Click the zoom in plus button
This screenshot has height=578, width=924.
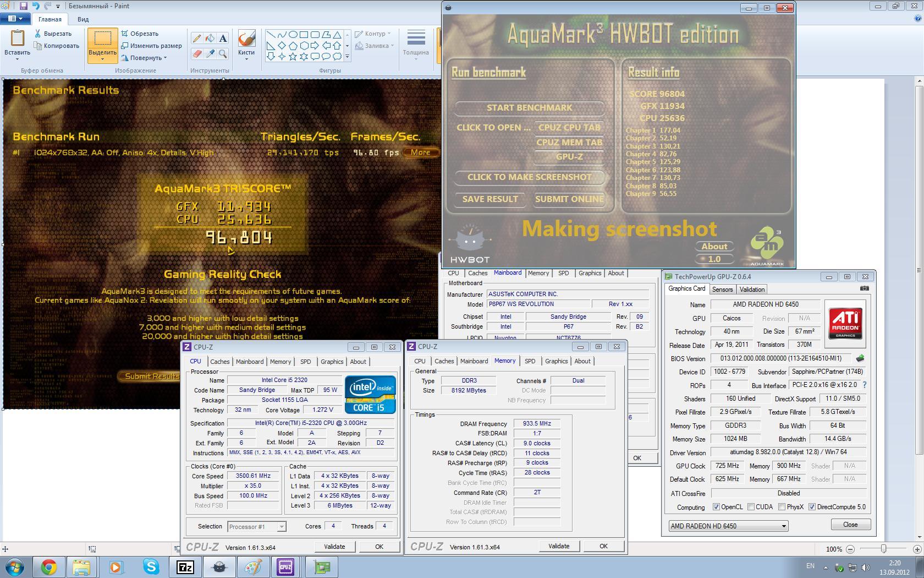917,549
